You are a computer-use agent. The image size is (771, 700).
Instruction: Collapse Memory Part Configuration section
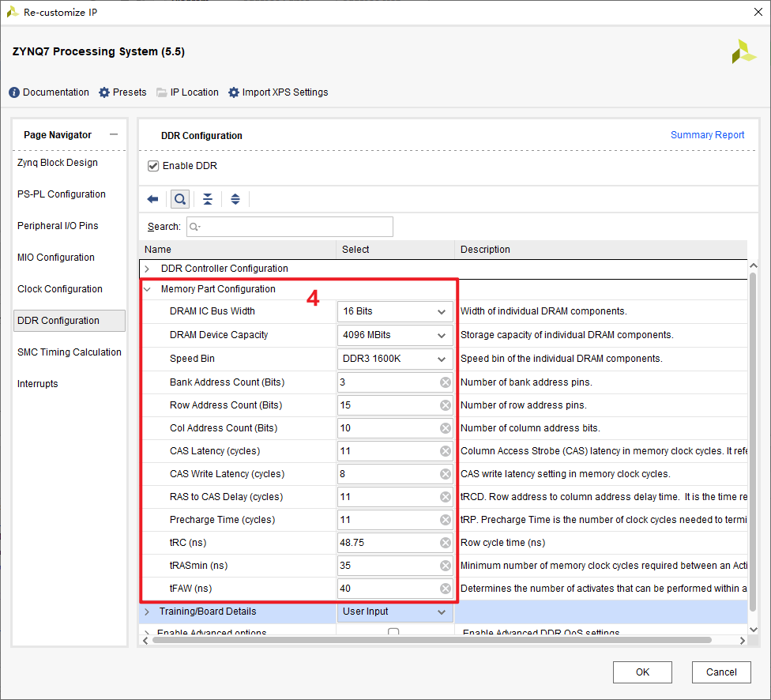coord(147,289)
